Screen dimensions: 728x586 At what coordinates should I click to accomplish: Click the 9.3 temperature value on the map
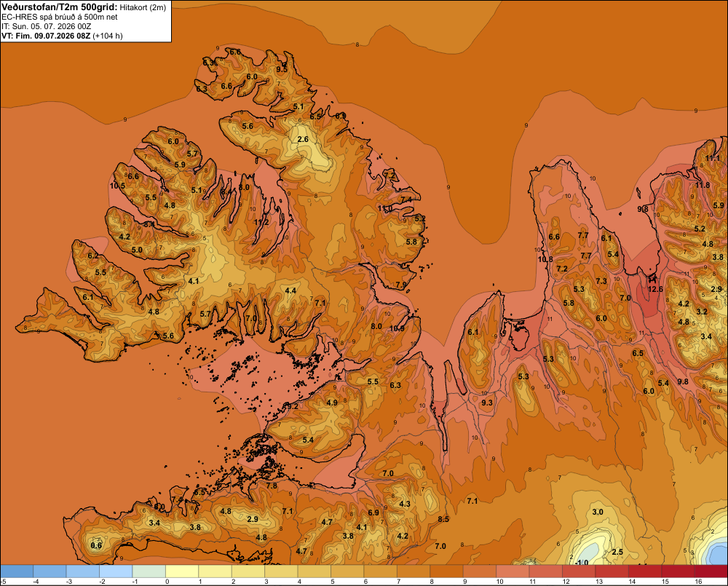pos(486,403)
